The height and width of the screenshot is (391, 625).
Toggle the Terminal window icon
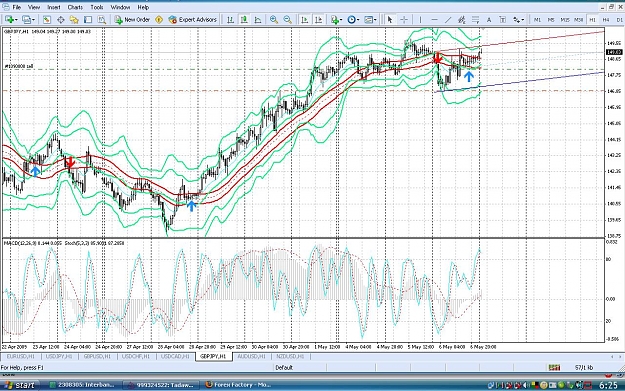[x=88, y=20]
